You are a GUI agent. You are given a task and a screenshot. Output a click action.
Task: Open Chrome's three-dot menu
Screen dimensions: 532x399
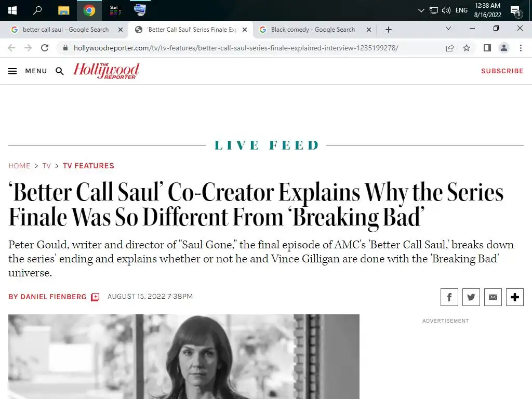pos(521,48)
